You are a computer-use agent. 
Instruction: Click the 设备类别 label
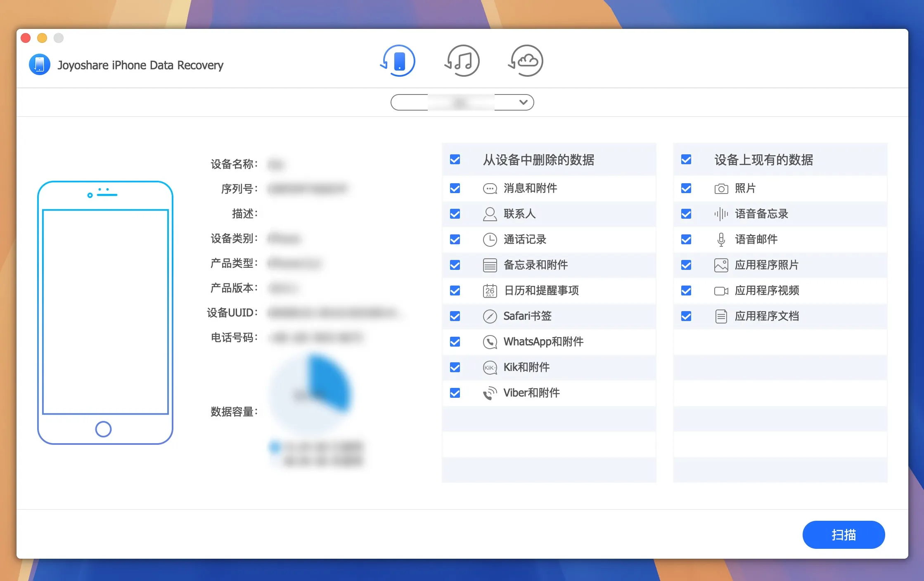tap(234, 239)
